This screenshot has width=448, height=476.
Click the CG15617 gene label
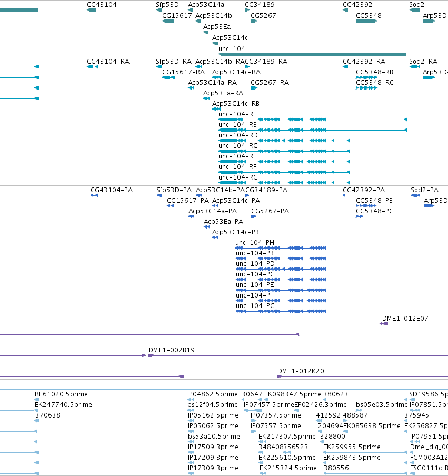point(177,15)
